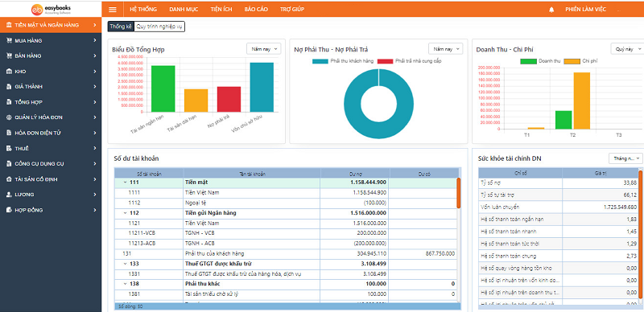Click the person icon beside Lương
Screen dimensions: 644x312
(x=10, y=195)
